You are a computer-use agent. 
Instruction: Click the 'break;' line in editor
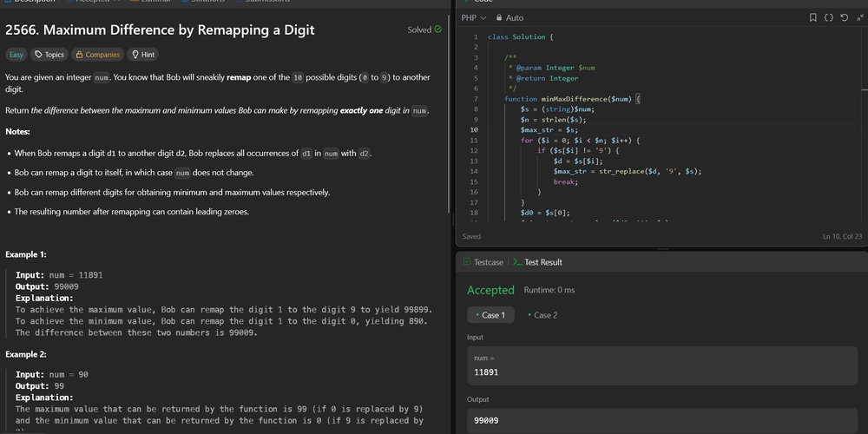tap(566, 181)
